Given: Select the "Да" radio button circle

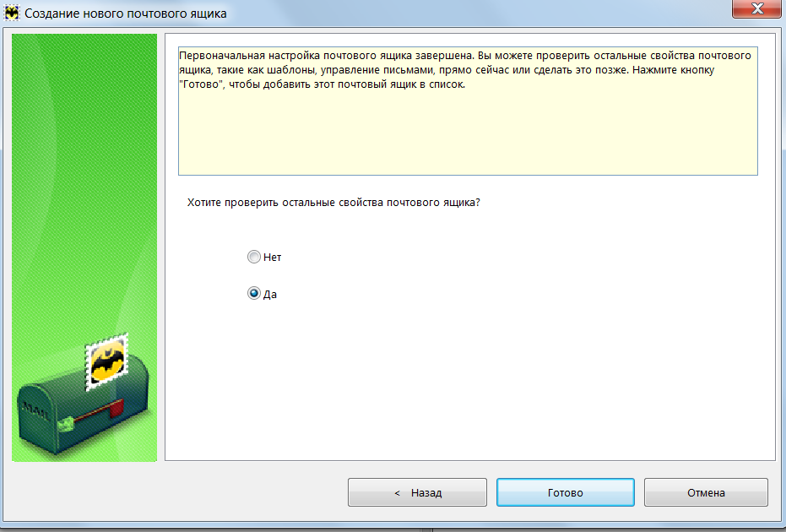Looking at the screenshot, I should click(254, 294).
